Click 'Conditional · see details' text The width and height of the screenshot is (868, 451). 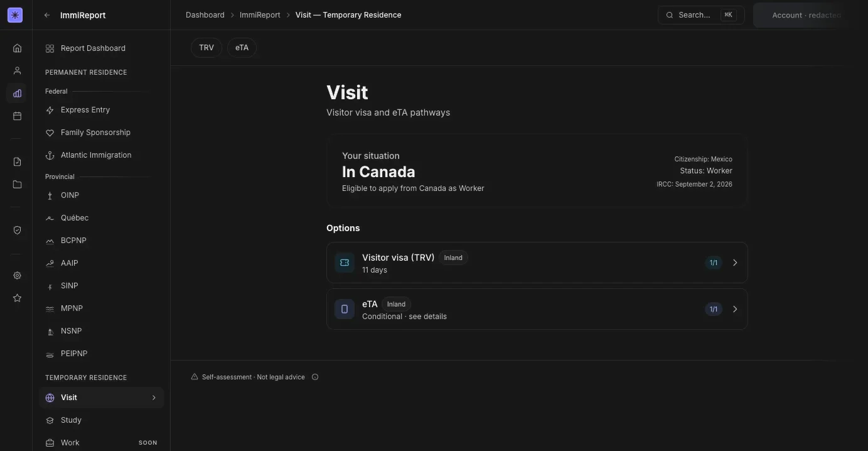click(x=404, y=317)
